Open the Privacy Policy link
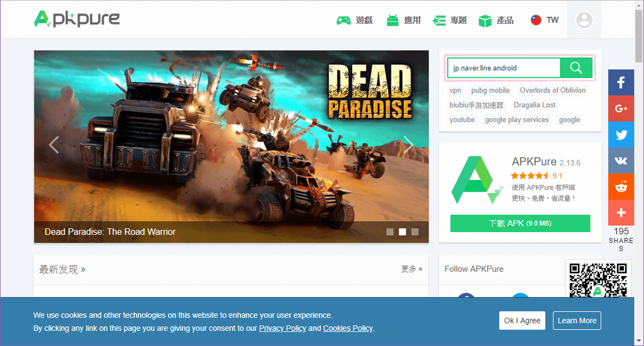 click(x=282, y=328)
